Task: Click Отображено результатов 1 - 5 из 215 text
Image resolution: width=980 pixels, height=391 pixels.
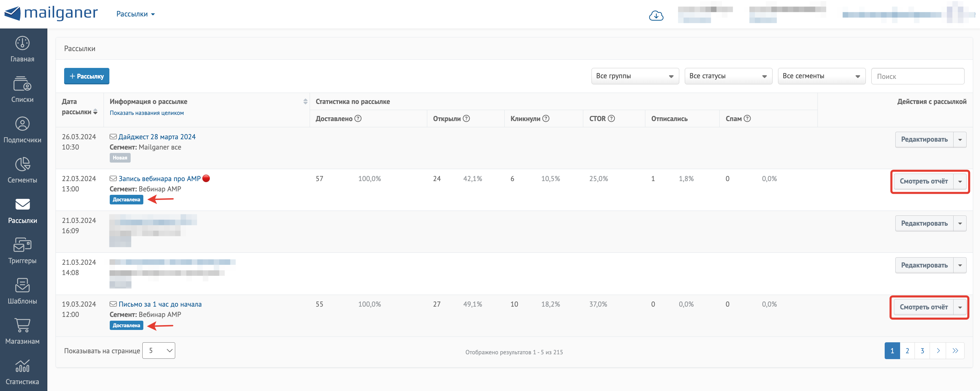Action: pyautogui.click(x=514, y=352)
